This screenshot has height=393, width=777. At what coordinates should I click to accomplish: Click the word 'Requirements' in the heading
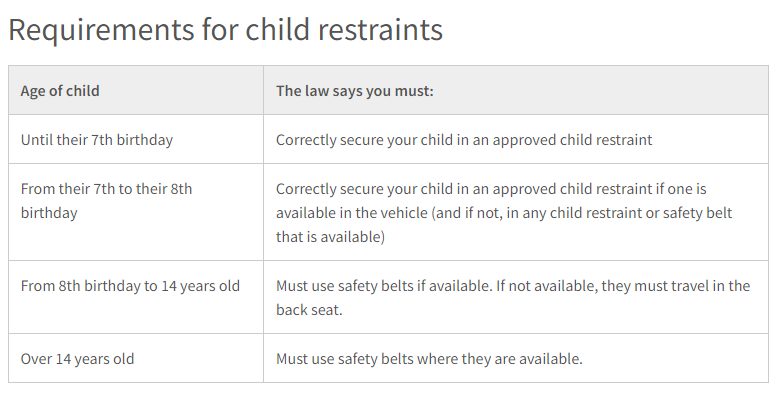(x=101, y=30)
